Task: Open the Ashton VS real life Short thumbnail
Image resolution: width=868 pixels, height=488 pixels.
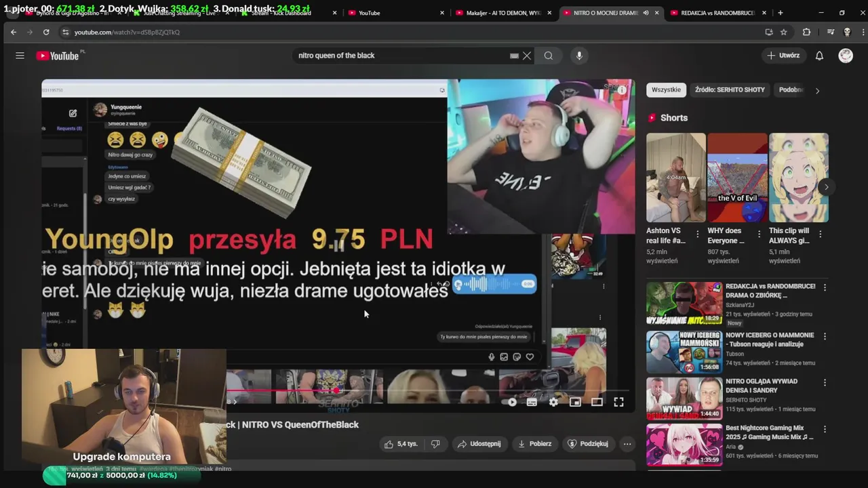Action: [676, 178]
